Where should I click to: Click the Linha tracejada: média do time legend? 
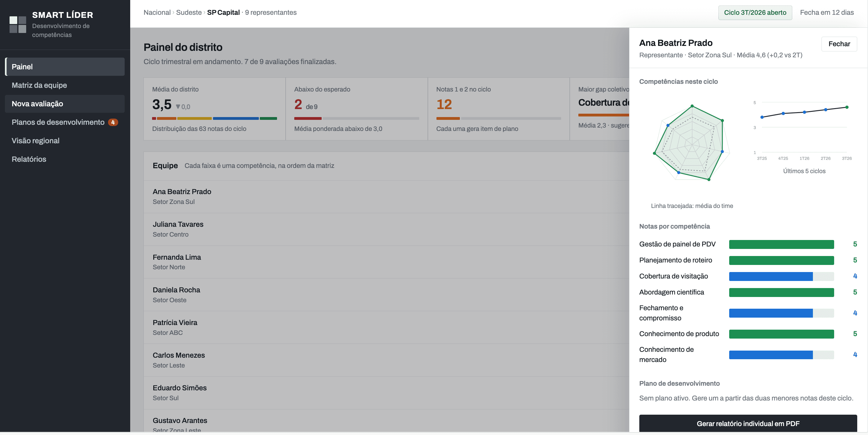[692, 206]
